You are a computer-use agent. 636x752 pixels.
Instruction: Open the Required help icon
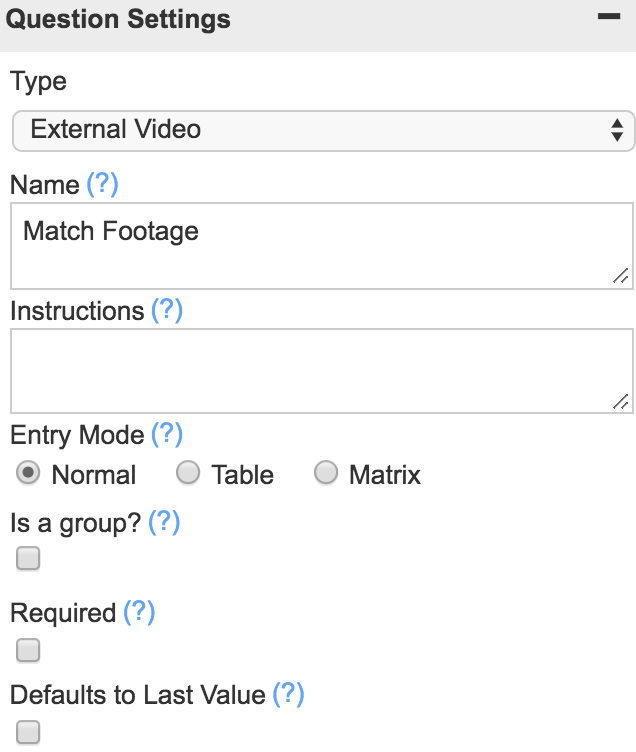139,612
